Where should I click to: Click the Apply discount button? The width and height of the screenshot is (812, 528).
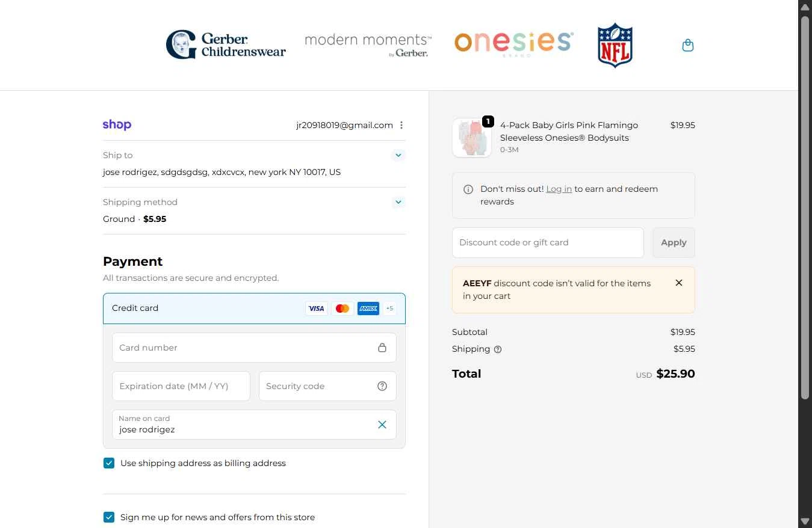pos(674,242)
